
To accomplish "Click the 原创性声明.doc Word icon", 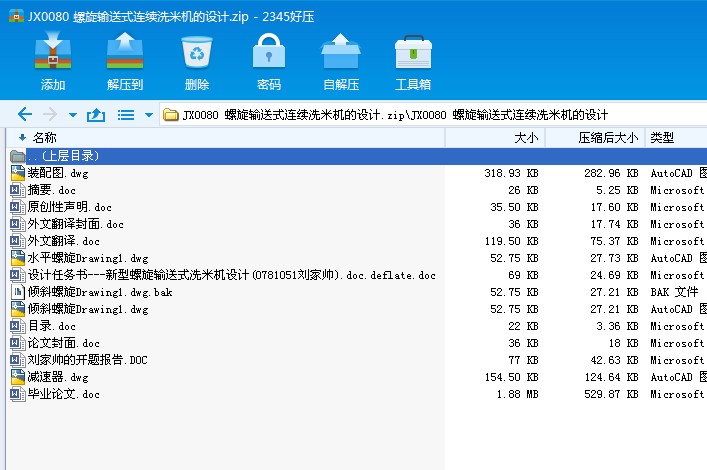I will tap(18, 207).
